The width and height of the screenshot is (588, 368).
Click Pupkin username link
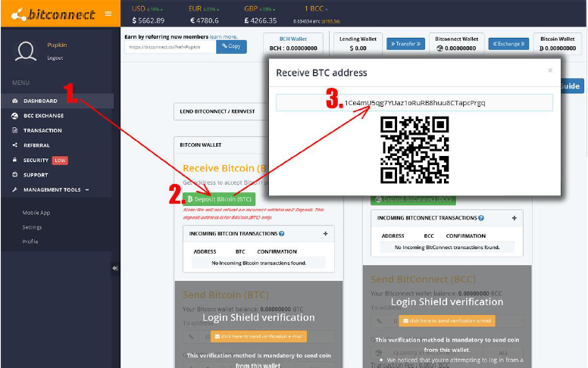click(x=57, y=45)
